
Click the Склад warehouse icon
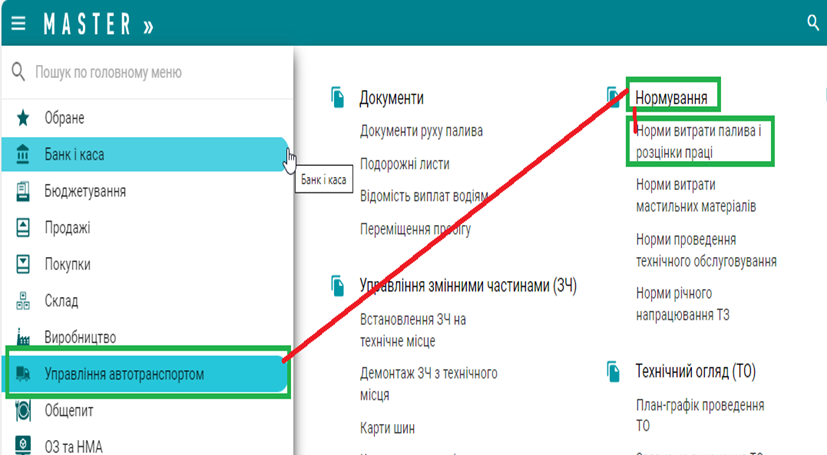pos(23,300)
